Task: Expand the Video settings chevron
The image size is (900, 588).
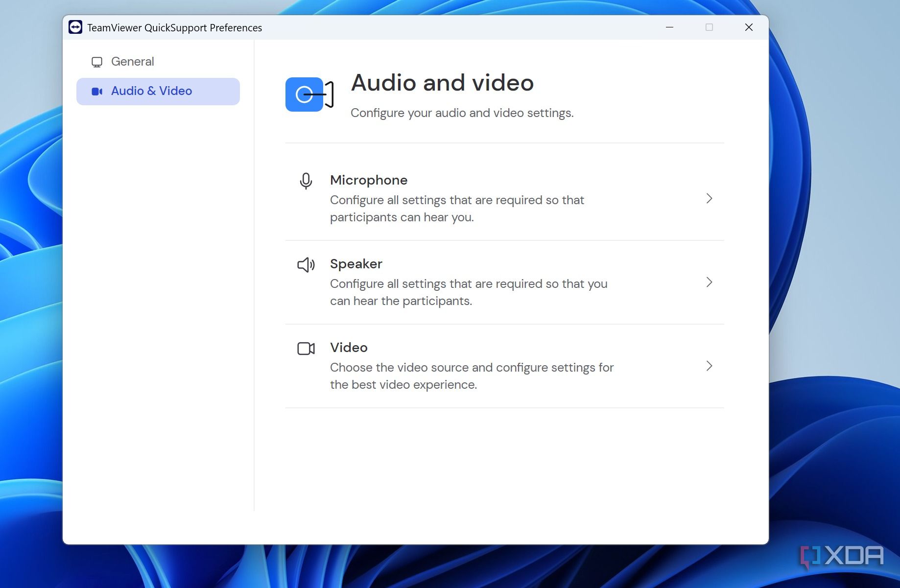Action: pos(709,366)
